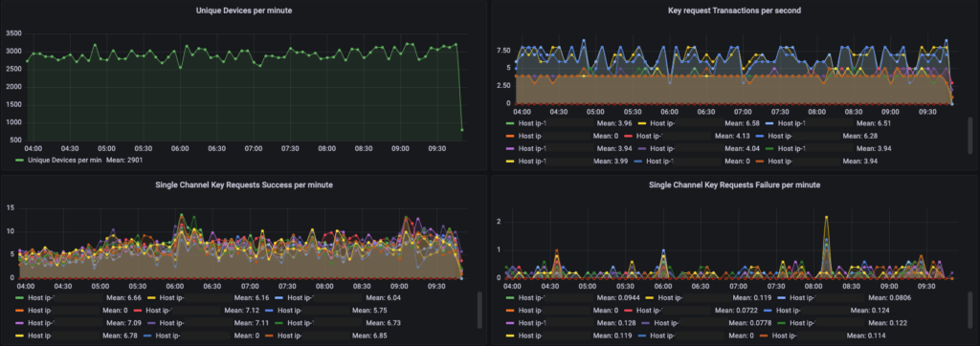The height and width of the screenshot is (346, 980).
Task: Click the scrollbar in the Failure panel legend
Action: [970, 311]
